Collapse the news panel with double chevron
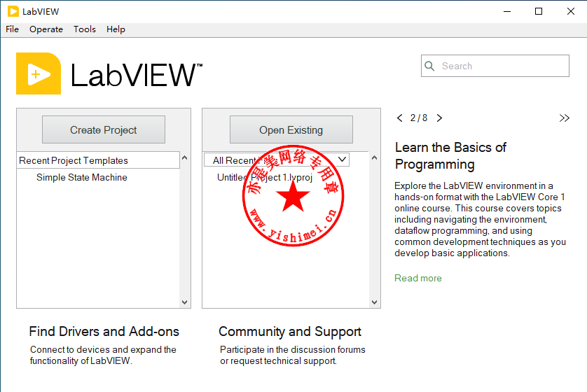 pos(564,118)
